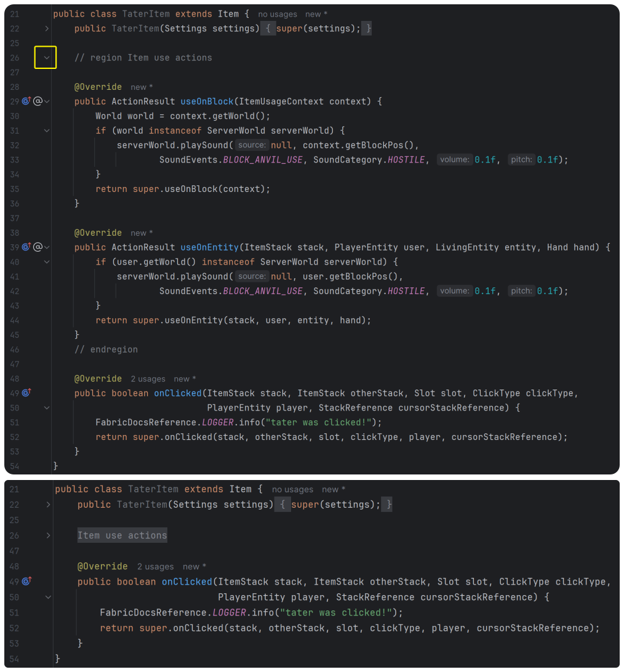Collapse the 'if world instanceof' block on line 31
Image resolution: width=624 pixels, height=672 pixels.
(x=47, y=130)
